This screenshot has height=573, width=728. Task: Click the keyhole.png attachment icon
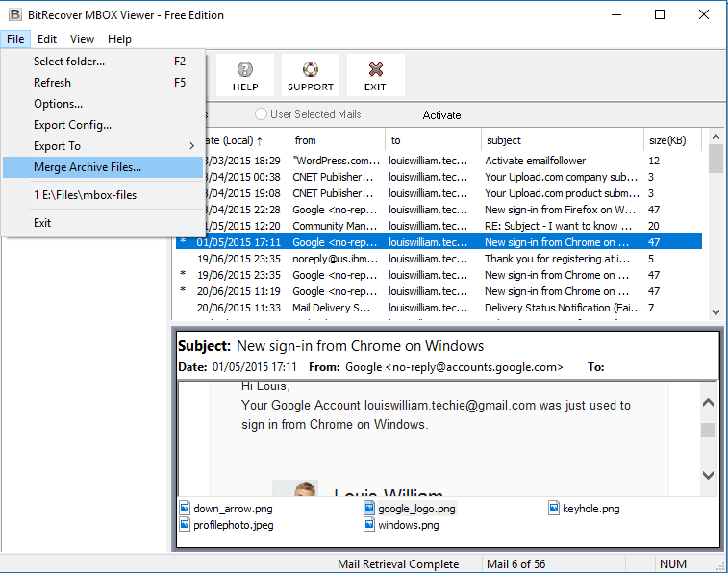coord(554,508)
